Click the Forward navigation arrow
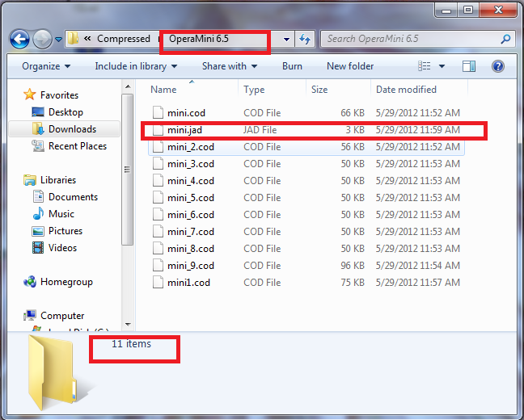 pyautogui.click(x=42, y=39)
